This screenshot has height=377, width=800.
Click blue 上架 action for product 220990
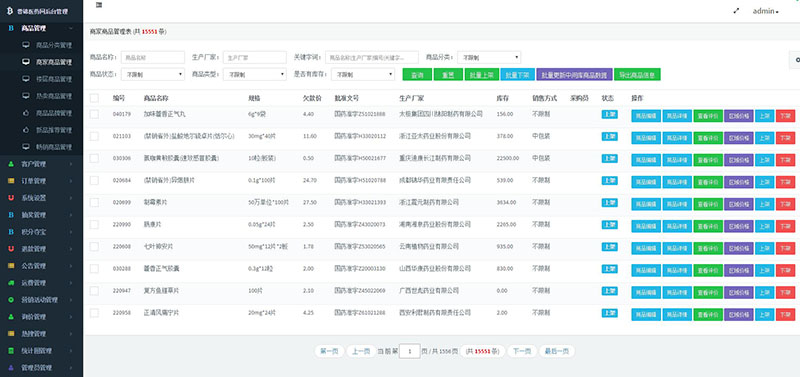click(764, 226)
